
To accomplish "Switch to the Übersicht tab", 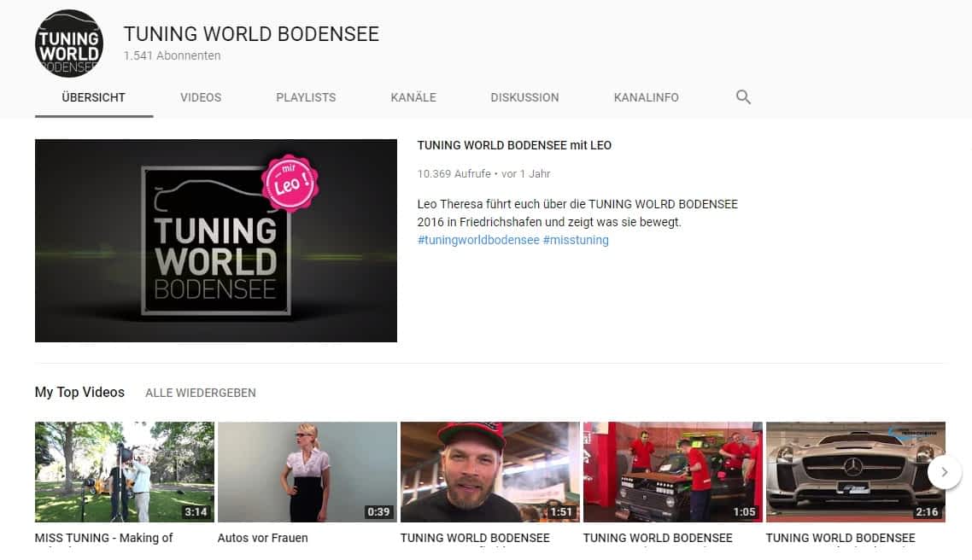I will [94, 97].
